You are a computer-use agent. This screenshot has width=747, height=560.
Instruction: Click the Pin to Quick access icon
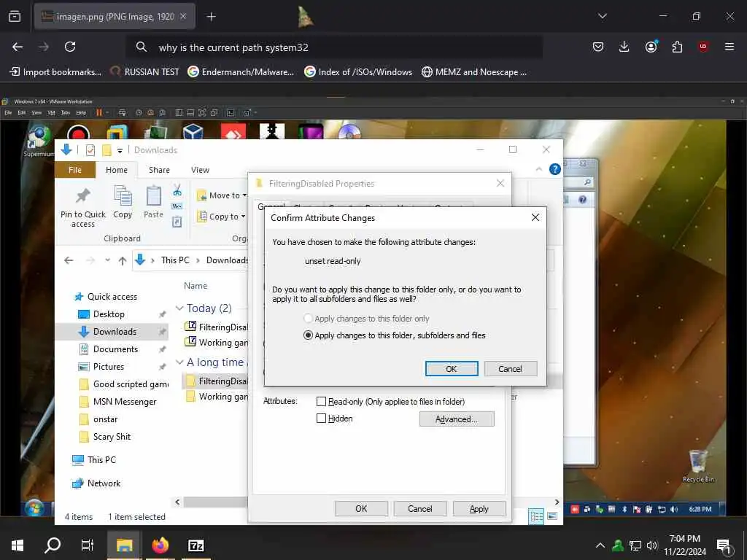point(83,195)
